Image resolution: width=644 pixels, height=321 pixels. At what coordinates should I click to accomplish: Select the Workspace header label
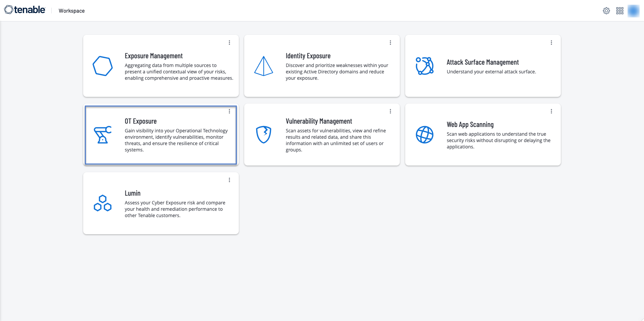pyautogui.click(x=71, y=11)
